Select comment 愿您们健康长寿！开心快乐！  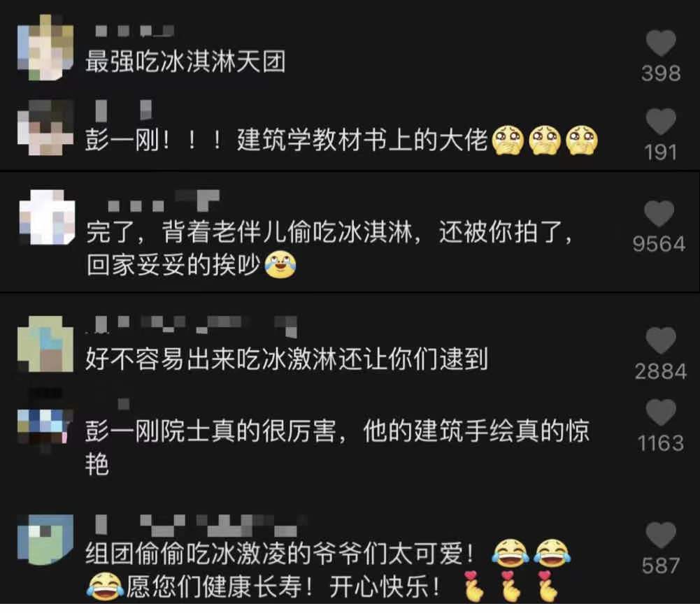point(283,586)
